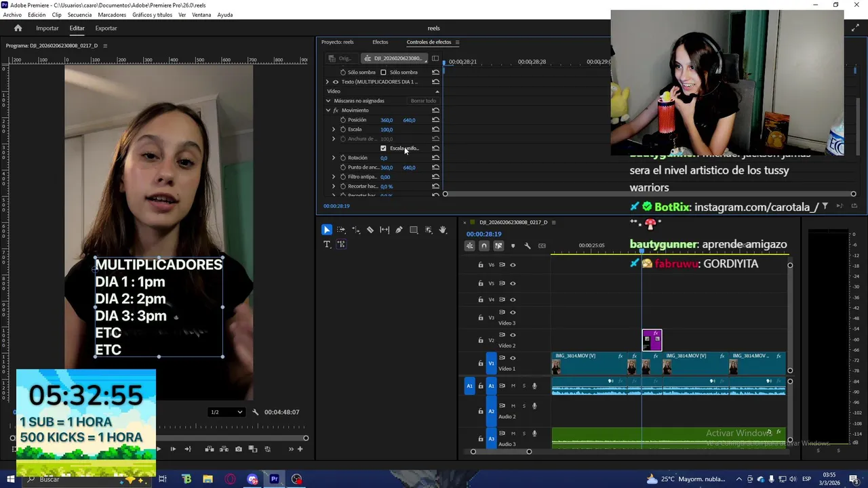Open the Importar workspace
This screenshot has height=488, width=868.
[47, 28]
